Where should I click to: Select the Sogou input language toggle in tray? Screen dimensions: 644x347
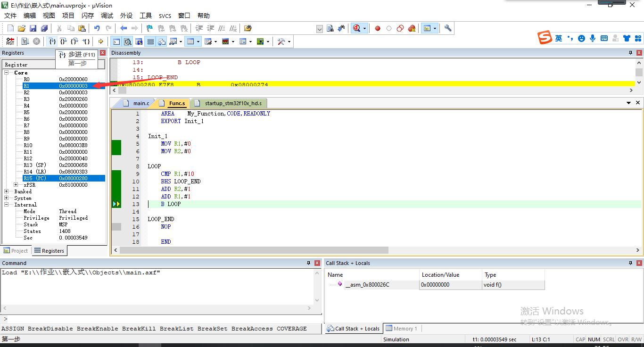coord(558,38)
